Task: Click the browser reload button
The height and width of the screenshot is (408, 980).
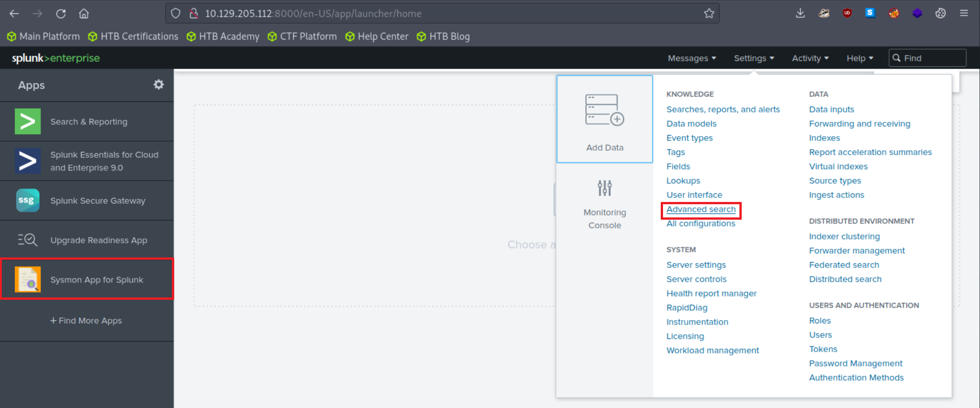Action: coord(60,14)
